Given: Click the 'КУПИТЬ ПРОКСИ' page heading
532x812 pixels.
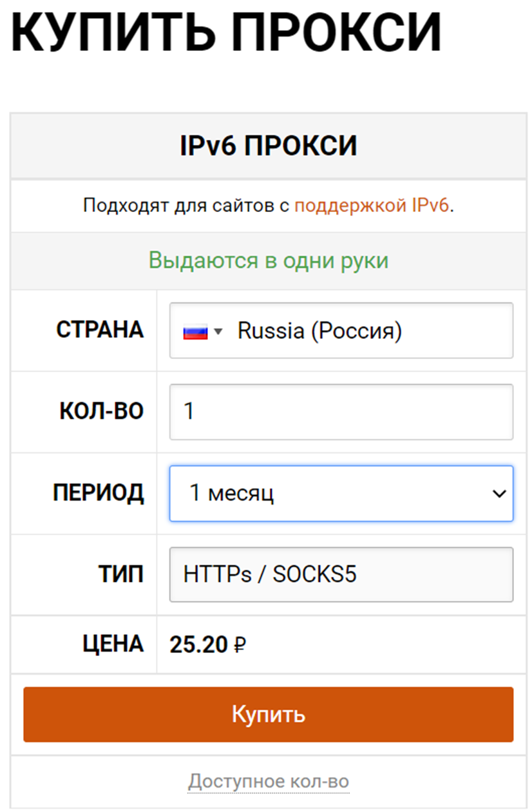Looking at the screenshot, I should 226,32.
